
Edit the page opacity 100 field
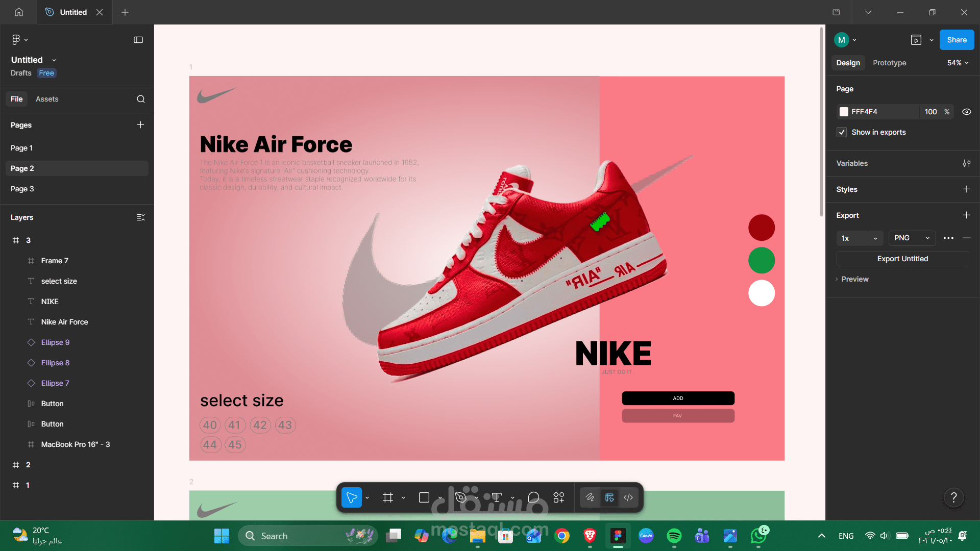tap(930, 112)
